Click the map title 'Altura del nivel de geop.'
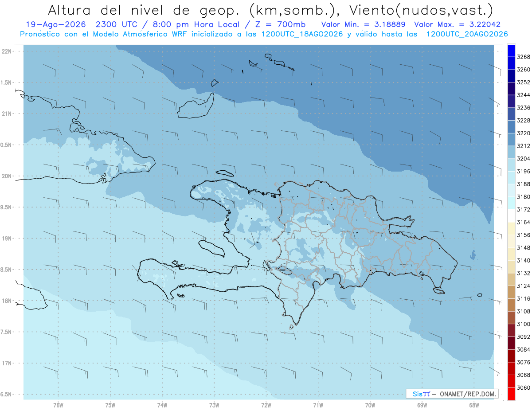Viewport: 532px width, 411px height. [144, 10]
